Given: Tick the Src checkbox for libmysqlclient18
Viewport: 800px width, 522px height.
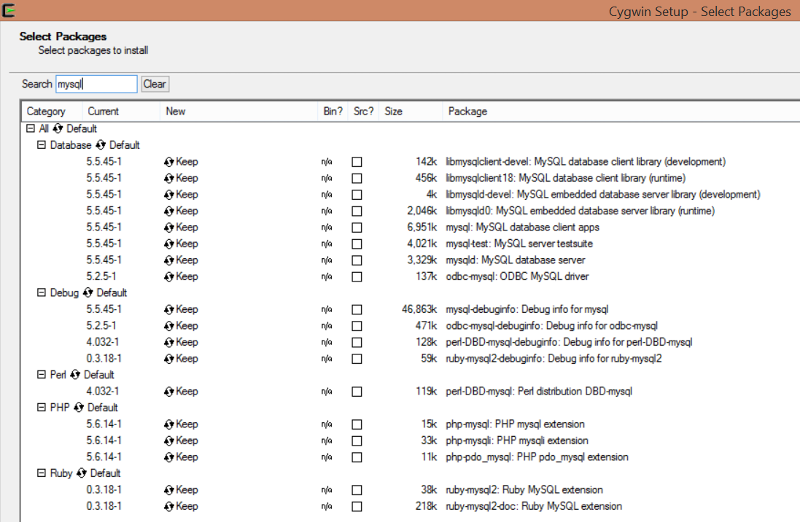Looking at the screenshot, I should tap(357, 178).
